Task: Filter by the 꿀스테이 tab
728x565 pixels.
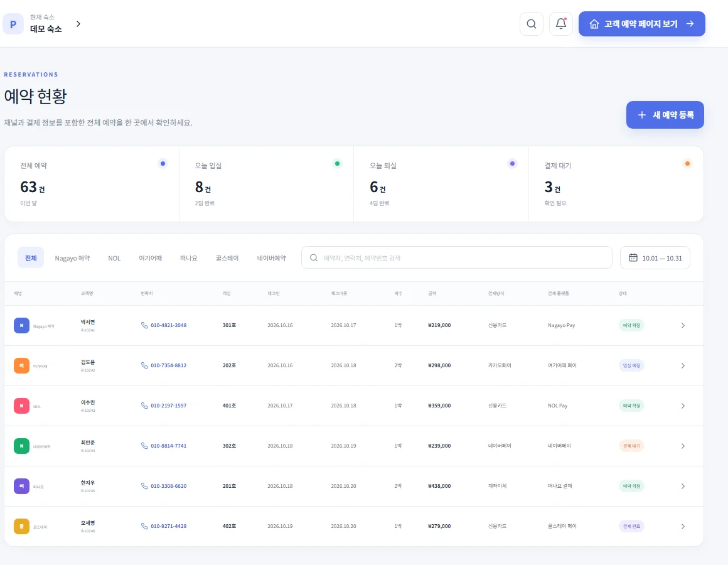Action: click(227, 258)
